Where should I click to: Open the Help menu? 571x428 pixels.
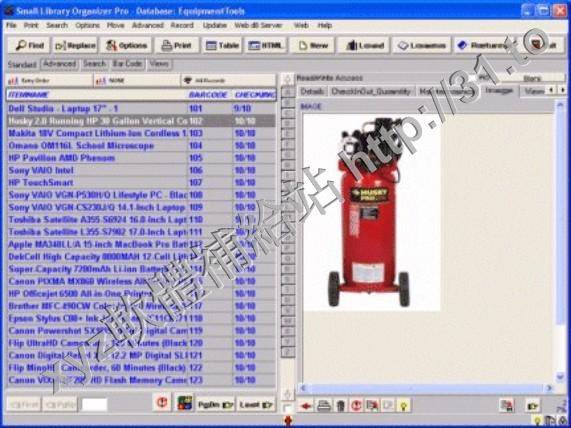(324, 25)
